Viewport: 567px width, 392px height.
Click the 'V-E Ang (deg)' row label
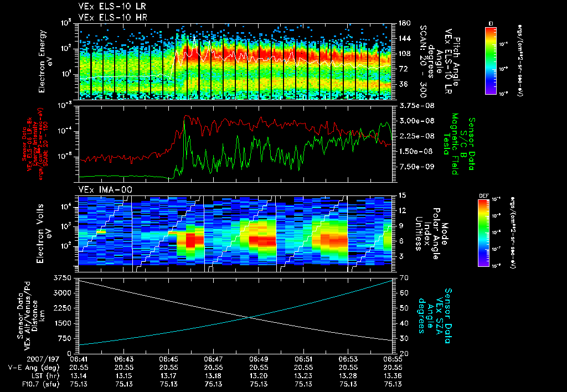34,368
